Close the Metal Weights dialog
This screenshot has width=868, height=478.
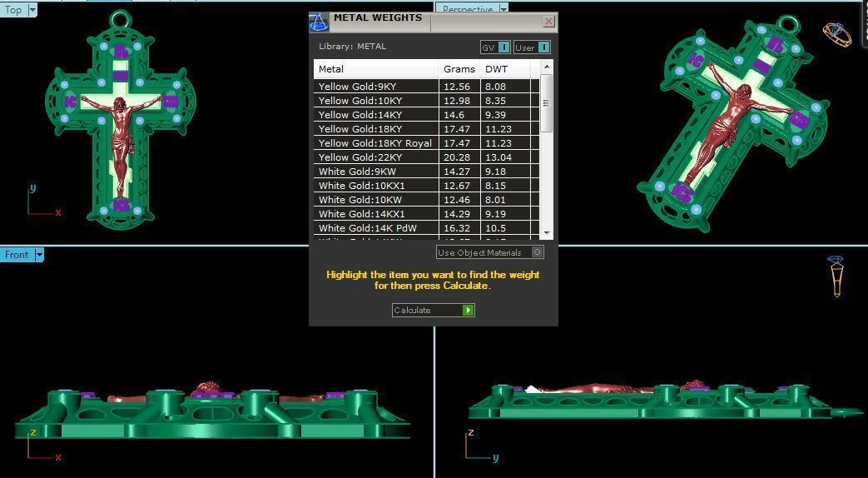[548, 22]
